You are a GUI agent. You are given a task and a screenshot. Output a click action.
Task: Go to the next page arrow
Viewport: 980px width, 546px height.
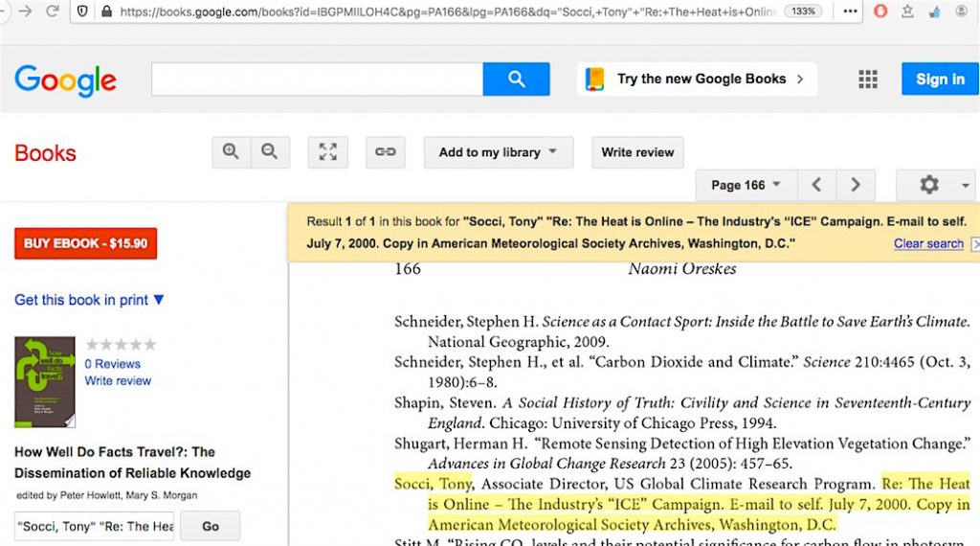click(x=856, y=185)
